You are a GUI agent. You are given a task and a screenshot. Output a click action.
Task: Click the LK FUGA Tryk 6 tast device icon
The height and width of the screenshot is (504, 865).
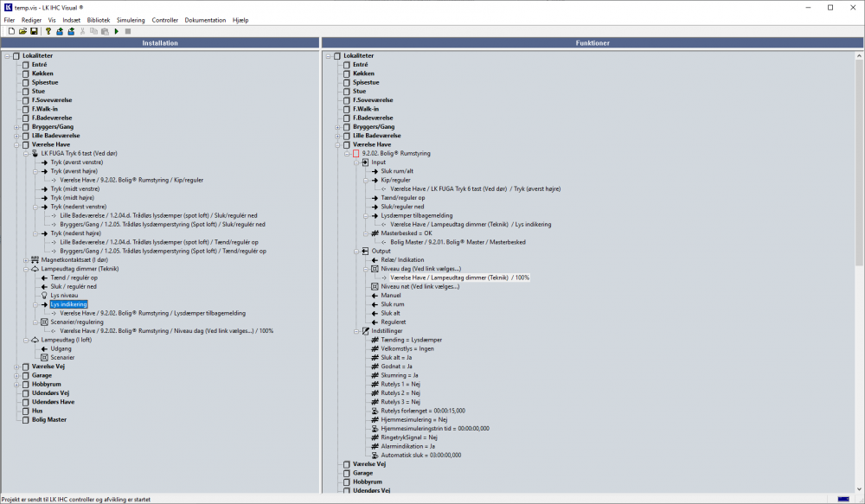click(35, 153)
